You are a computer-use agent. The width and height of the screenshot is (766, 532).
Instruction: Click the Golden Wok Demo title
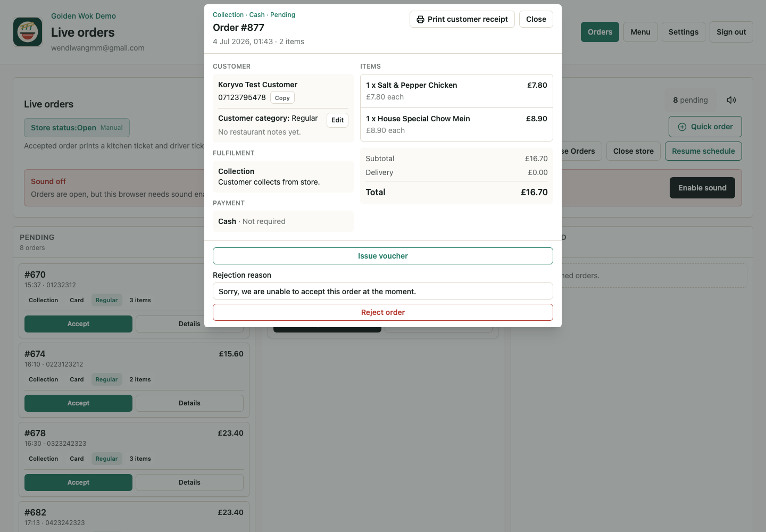coord(84,16)
